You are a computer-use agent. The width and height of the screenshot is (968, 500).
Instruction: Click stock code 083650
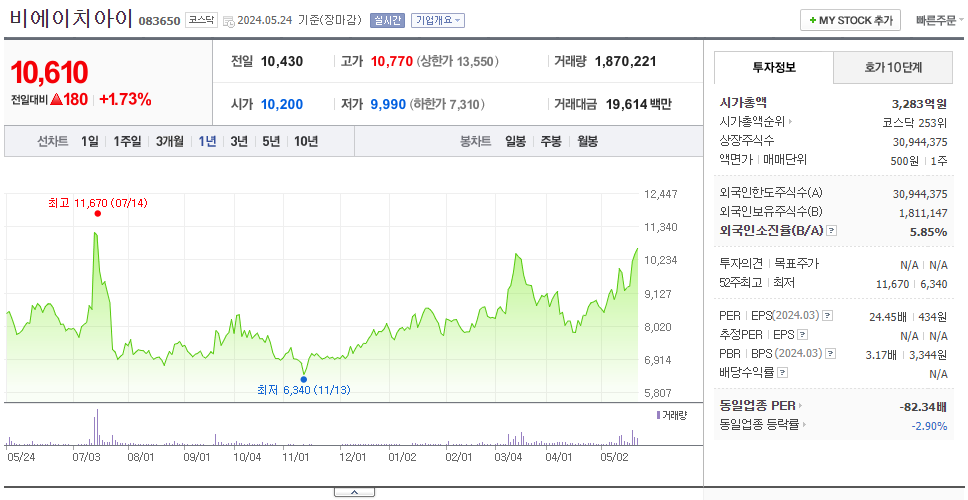159,21
